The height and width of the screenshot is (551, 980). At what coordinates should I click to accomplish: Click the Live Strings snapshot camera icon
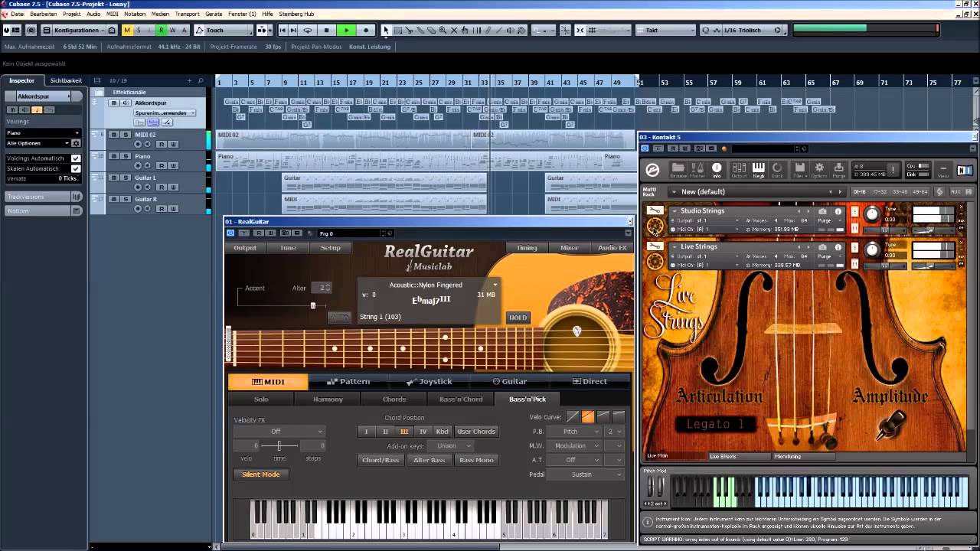pyautogui.click(x=822, y=247)
